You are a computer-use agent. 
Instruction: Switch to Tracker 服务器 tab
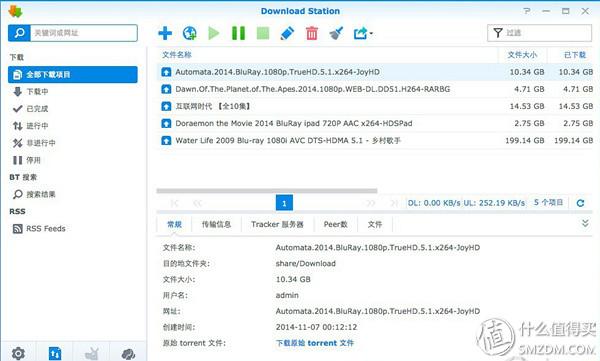(x=277, y=224)
